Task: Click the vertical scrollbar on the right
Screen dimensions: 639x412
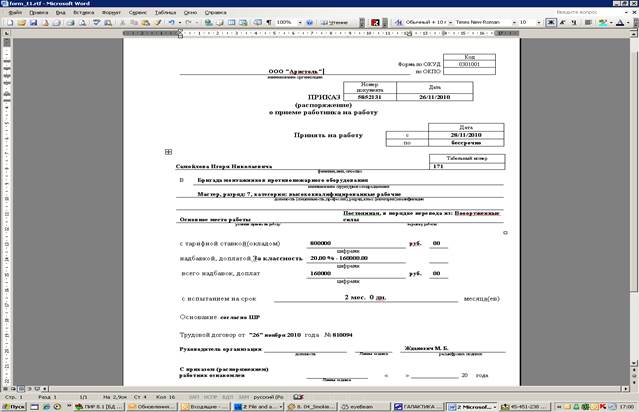Action: pos(633,200)
